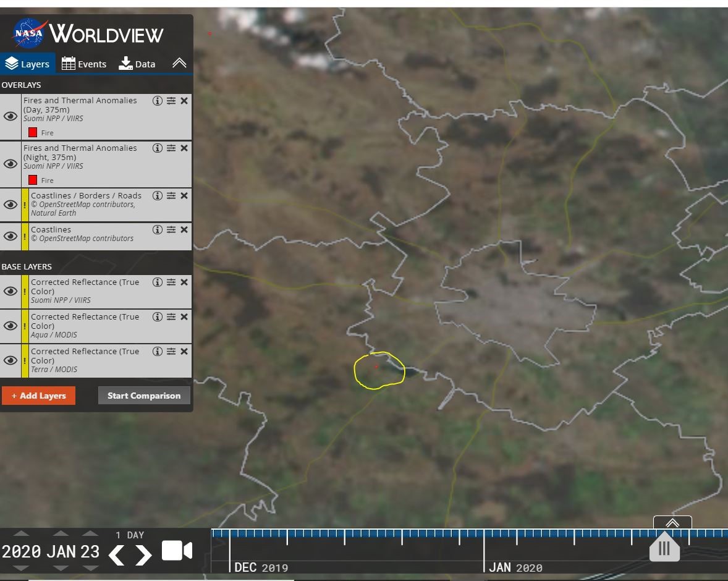Image resolution: width=728 pixels, height=581 pixels.
Task: Step back one day with left arrow
Action: (116, 554)
